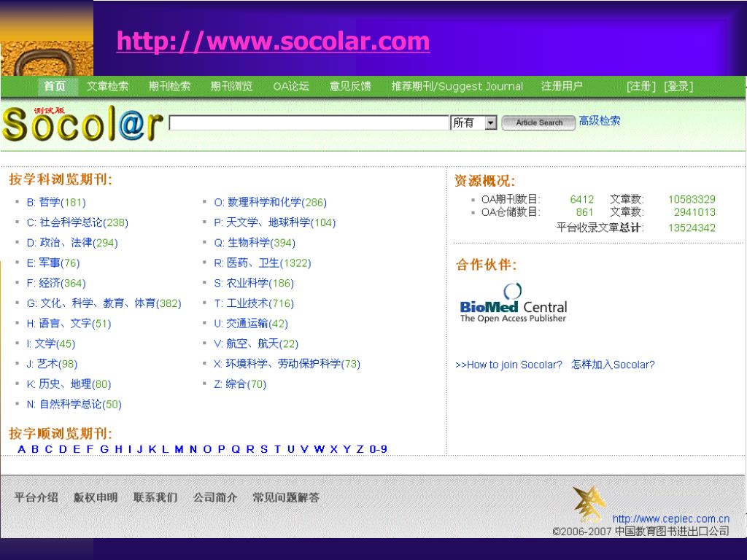Open the 所有 search scope dropdown
Viewport: 747px width, 560px height.
coord(473,122)
